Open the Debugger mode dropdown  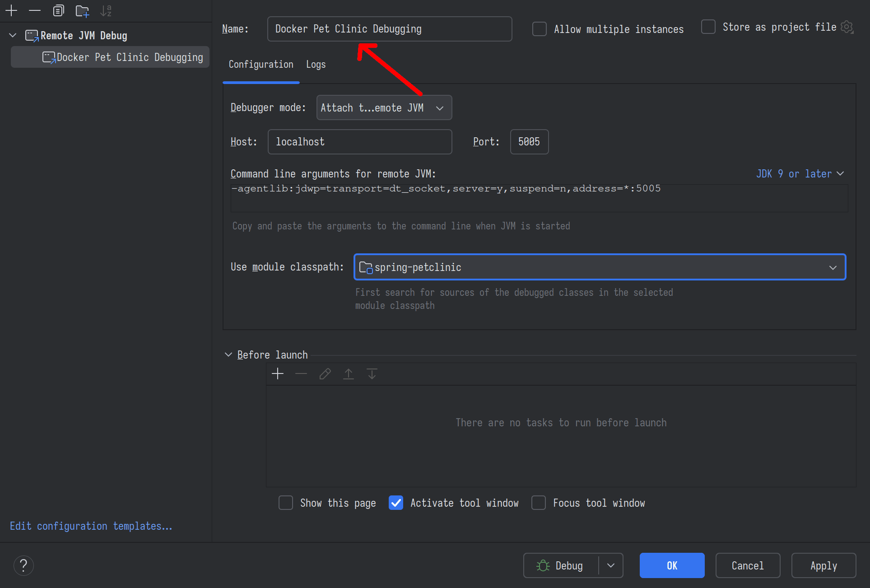[x=384, y=107]
